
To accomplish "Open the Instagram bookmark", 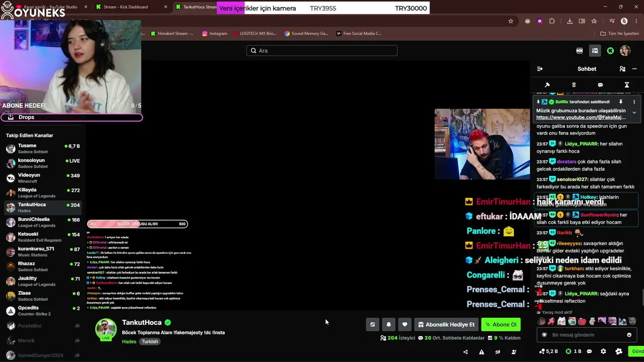I will (215, 34).
